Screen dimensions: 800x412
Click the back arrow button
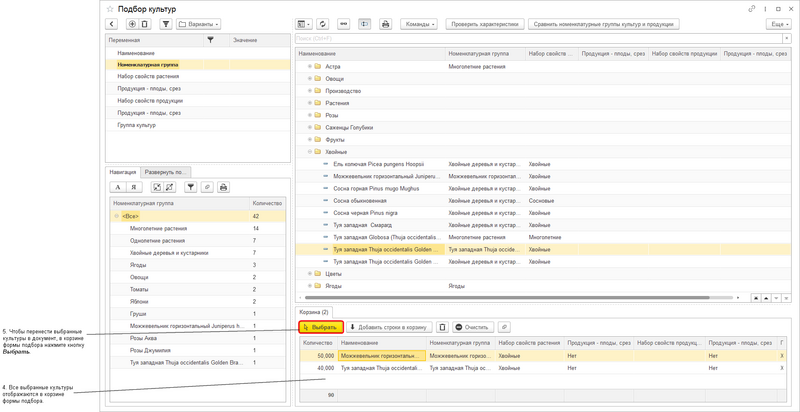coord(112,24)
